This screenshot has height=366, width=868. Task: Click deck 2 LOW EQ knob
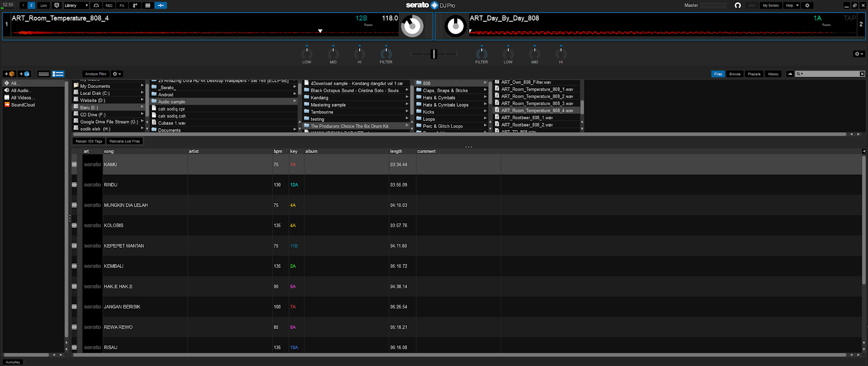coord(508,54)
